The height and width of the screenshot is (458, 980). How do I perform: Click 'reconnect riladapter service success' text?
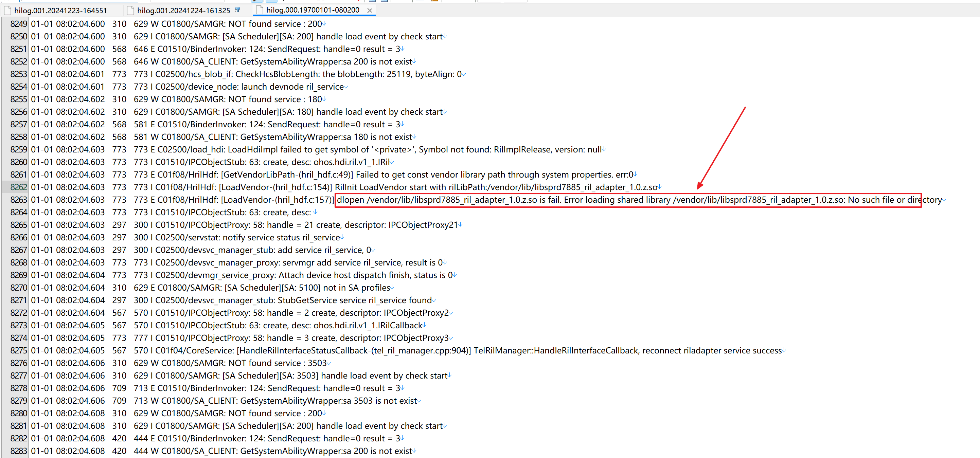pyautogui.click(x=712, y=350)
